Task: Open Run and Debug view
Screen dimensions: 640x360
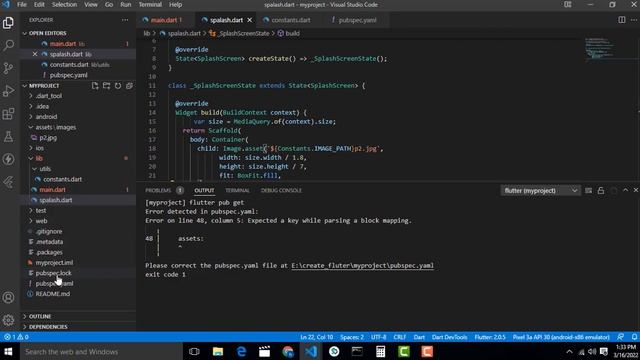Action: coord(8,91)
